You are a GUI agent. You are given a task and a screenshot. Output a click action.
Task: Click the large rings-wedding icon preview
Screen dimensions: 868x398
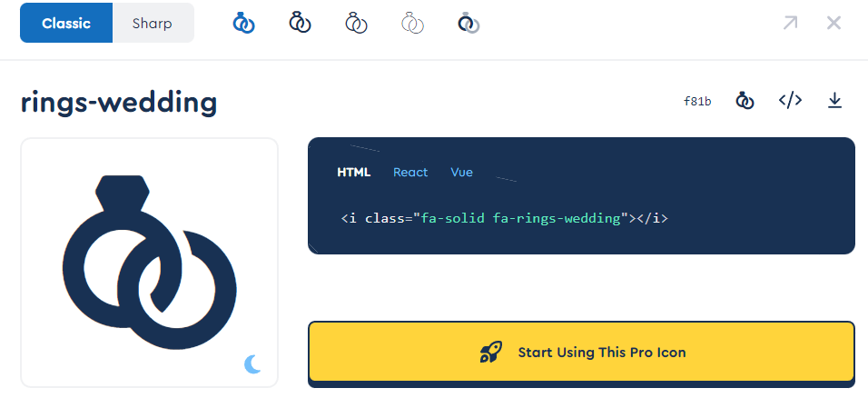[x=150, y=263]
